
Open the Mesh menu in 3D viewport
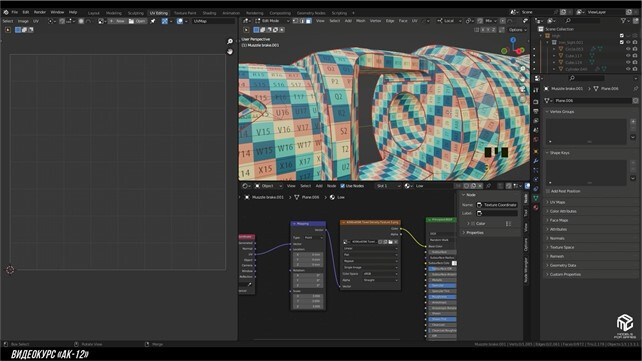(x=361, y=21)
